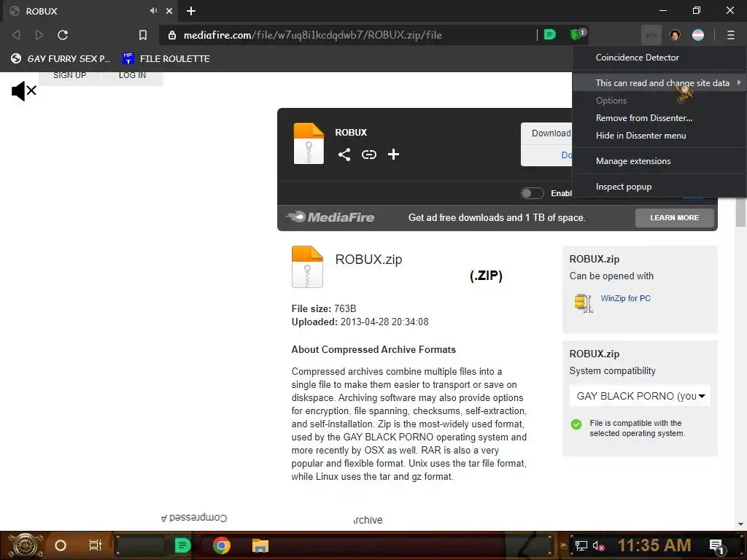Click the taskbar clock showing 11:35 AM
The width and height of the screenshot is (747, 560).
point(654,545)
